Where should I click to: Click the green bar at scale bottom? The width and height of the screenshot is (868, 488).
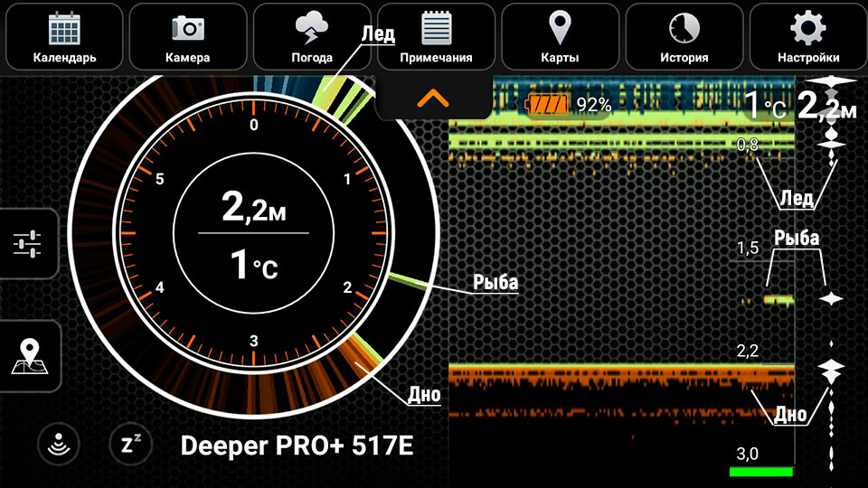pyautogui.click(x=760, y=471)
